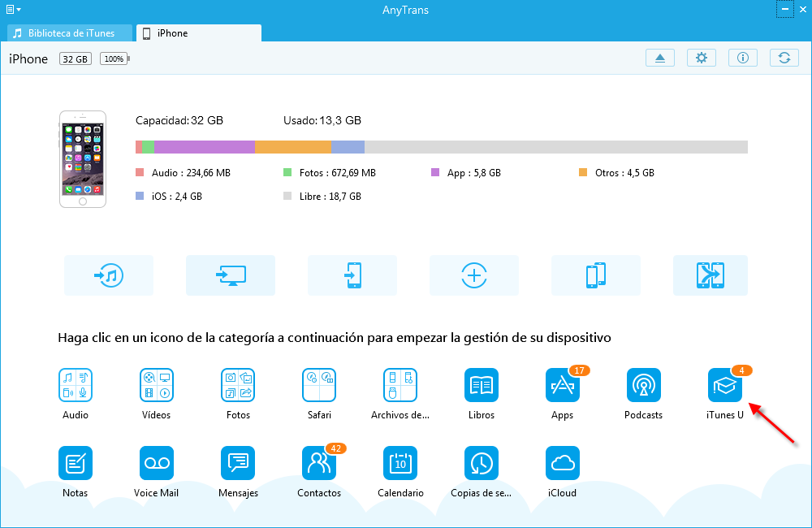The image size is (812, 528).
Task: Open the Mensajes category
Action: [238, 463]
